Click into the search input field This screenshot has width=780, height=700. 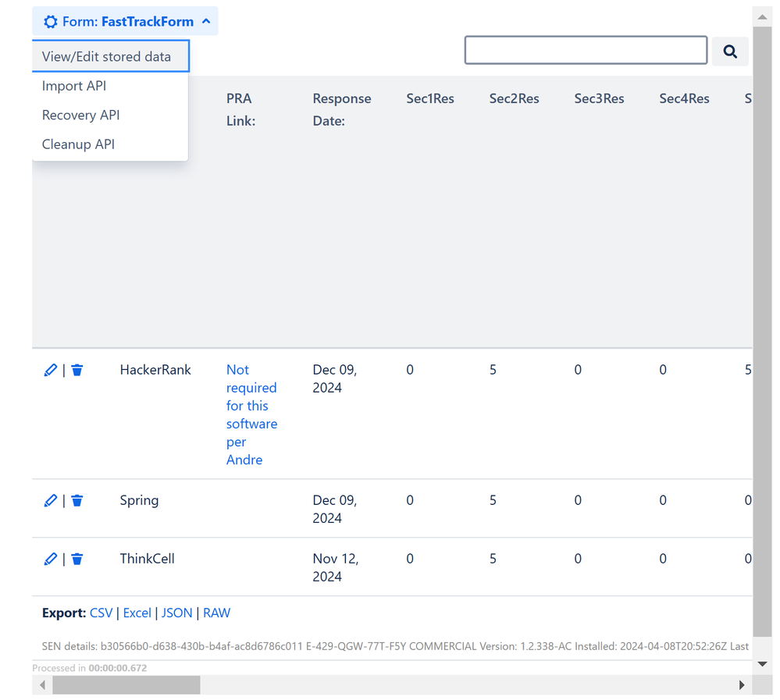(x=586, y=50)
